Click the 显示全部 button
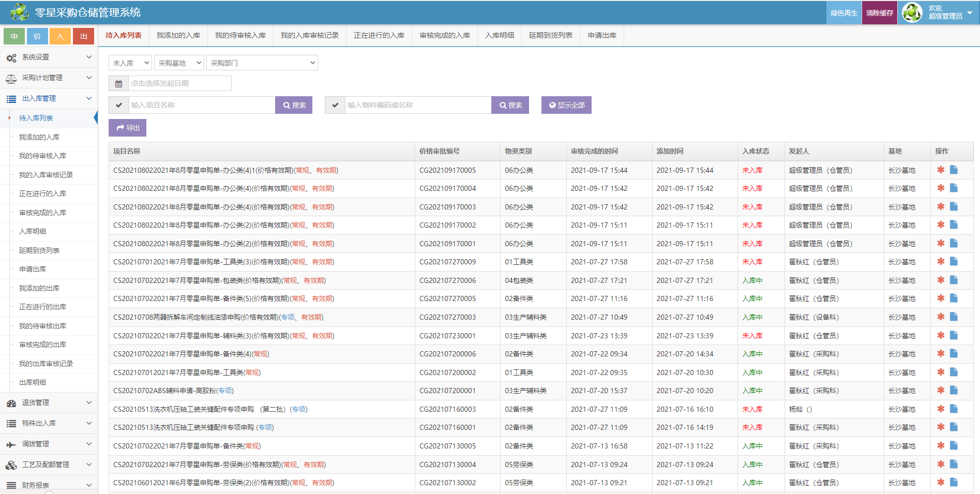 pyautogui.click(x=566, y=105)
